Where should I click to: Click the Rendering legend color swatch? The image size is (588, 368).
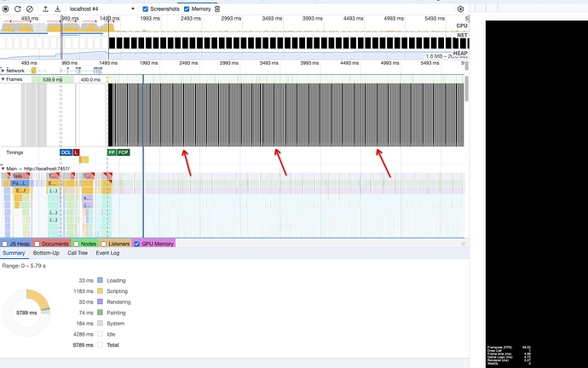(x=100, y=302)
